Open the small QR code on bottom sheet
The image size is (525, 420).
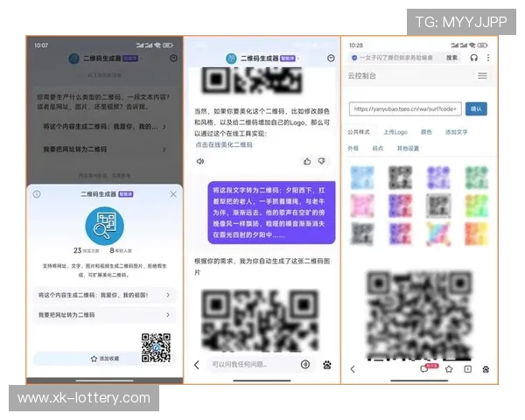156,347
